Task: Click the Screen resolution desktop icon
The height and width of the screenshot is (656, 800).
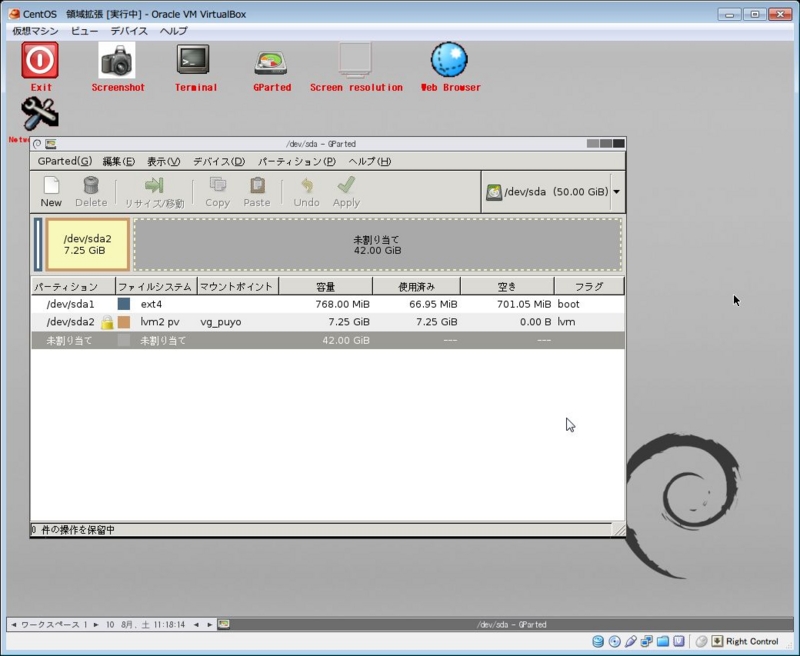Action: point(353,62)
